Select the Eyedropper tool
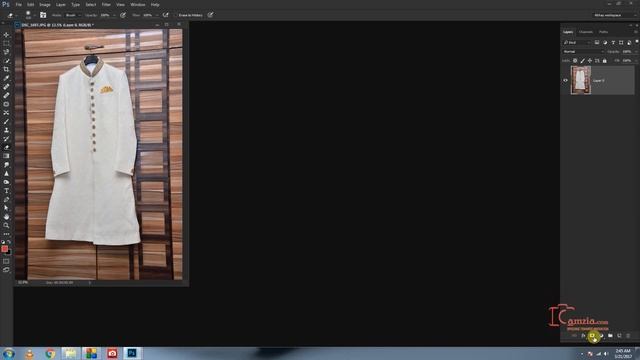This screenshot has width=640, height=360. click(x=6, y=78)
